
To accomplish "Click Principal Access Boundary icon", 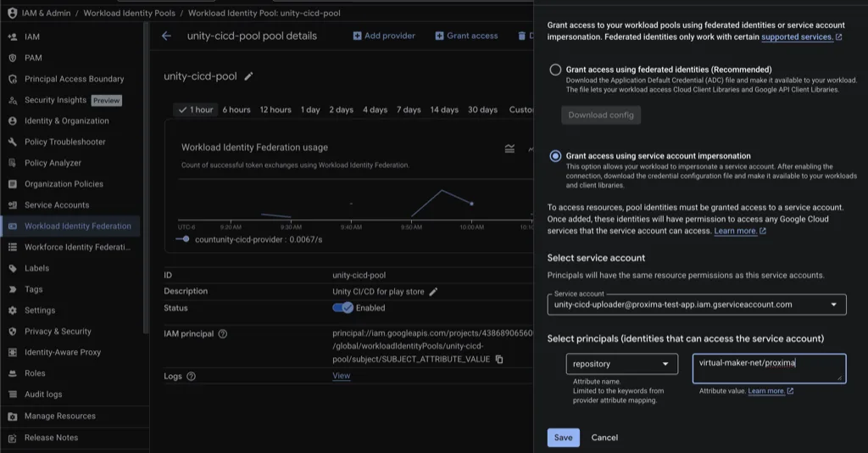I will pos(12,79).
